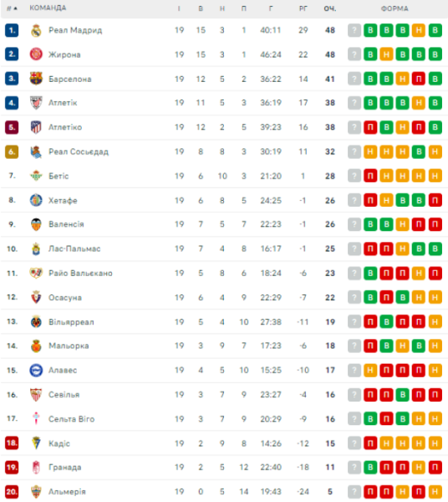
Task: Sort standings by ОЧ. points header
Action: point(330,8)
